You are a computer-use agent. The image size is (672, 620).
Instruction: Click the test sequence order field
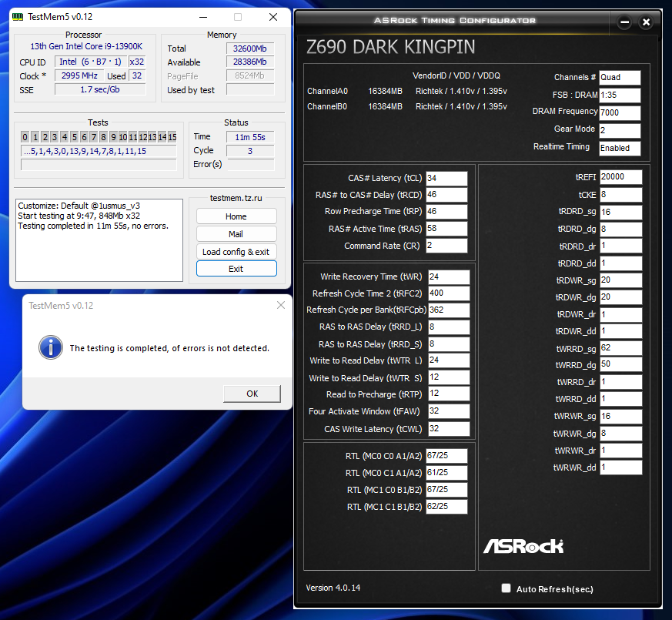tap(99, 151)
